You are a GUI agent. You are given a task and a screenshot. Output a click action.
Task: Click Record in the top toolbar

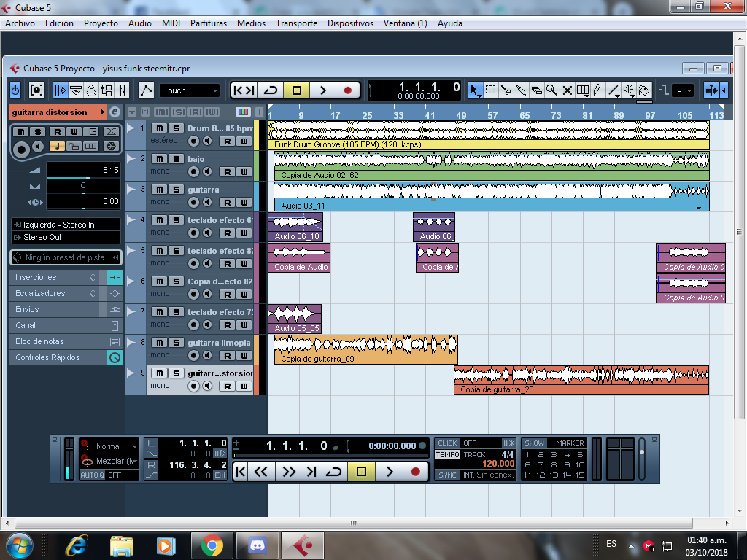pos(348,90)
